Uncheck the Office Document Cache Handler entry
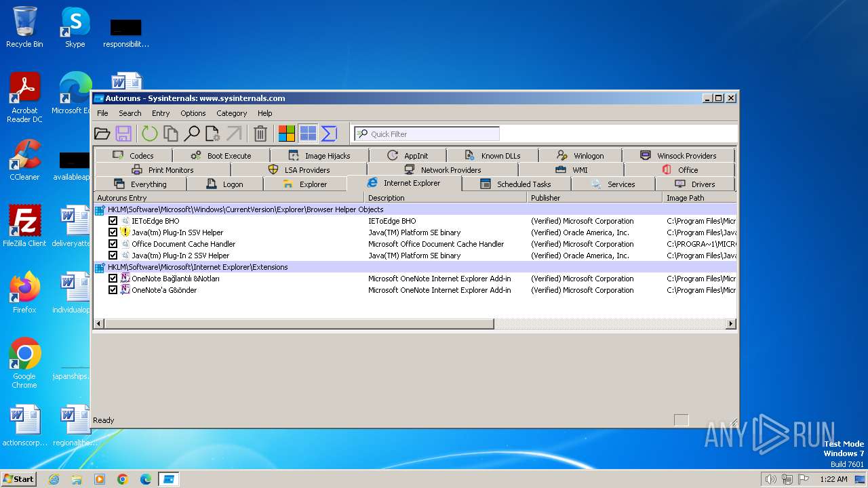 coord(113,244)
